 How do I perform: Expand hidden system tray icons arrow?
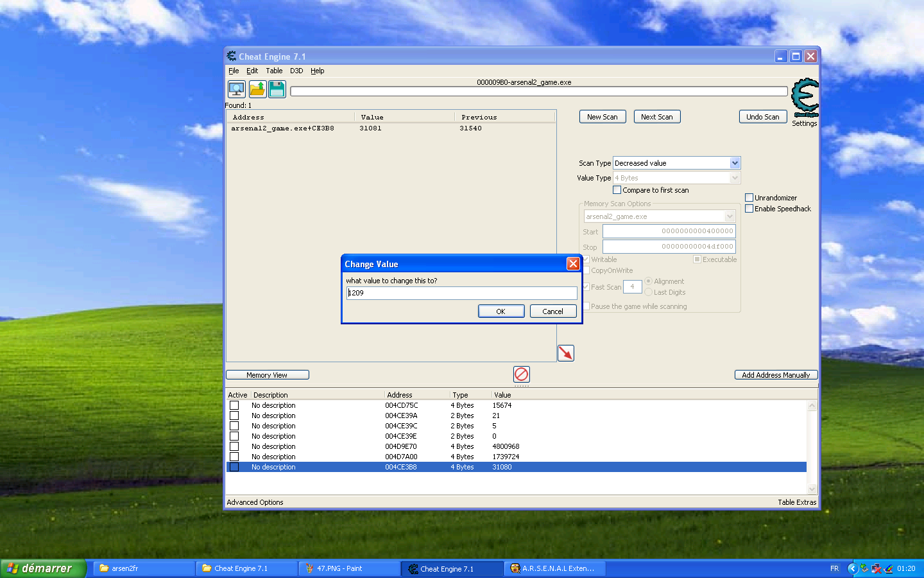852,568
